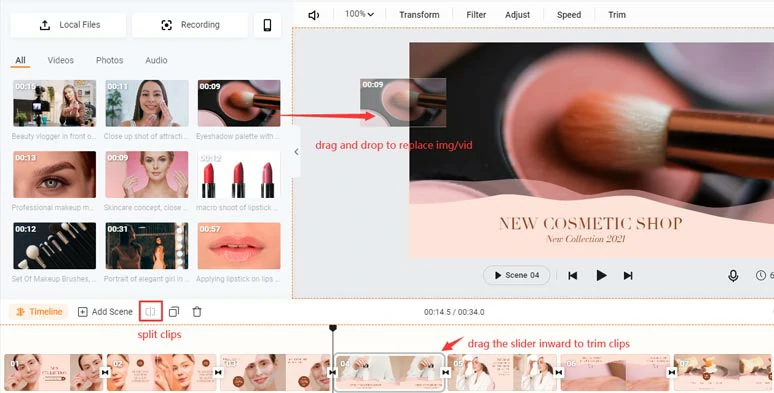Image resolution: width=774 pixels, height=393 pixels.
Task: Click the Recording button
Action: tap(190, 25)
